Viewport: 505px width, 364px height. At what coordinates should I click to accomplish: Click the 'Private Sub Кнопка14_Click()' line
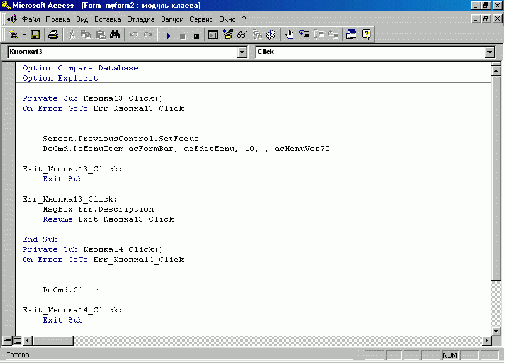click(92, 249)
